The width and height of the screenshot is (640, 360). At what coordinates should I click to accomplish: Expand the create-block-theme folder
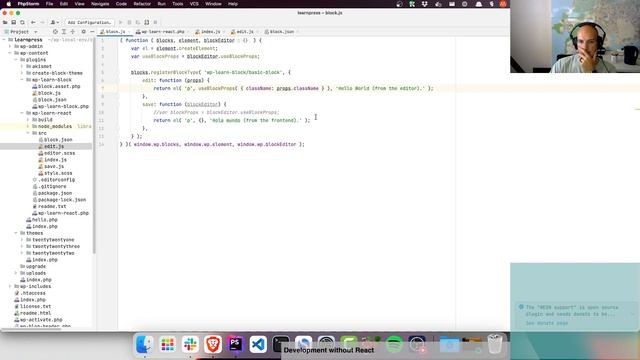pyautogui.click(x=22, y=73)
